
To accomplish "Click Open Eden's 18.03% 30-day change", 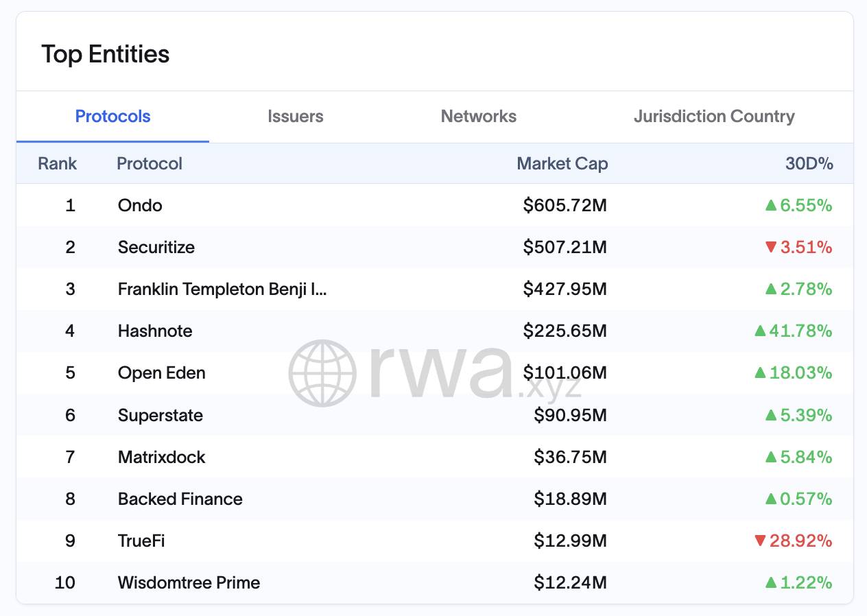I will coord(794,372).
